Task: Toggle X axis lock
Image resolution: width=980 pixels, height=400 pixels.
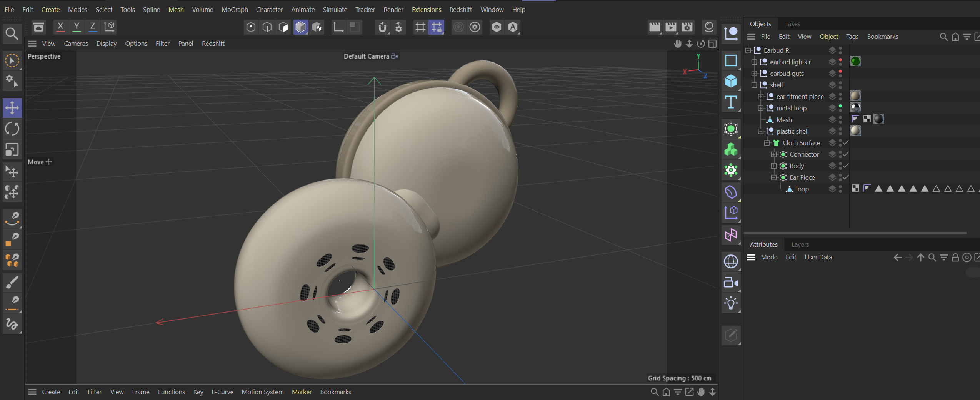Action: (x=60, y=27)
